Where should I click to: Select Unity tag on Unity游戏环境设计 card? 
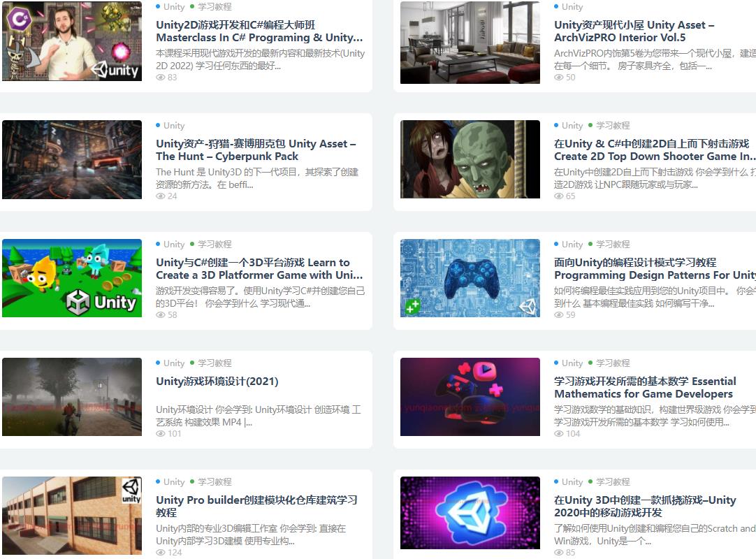[173, 363]
